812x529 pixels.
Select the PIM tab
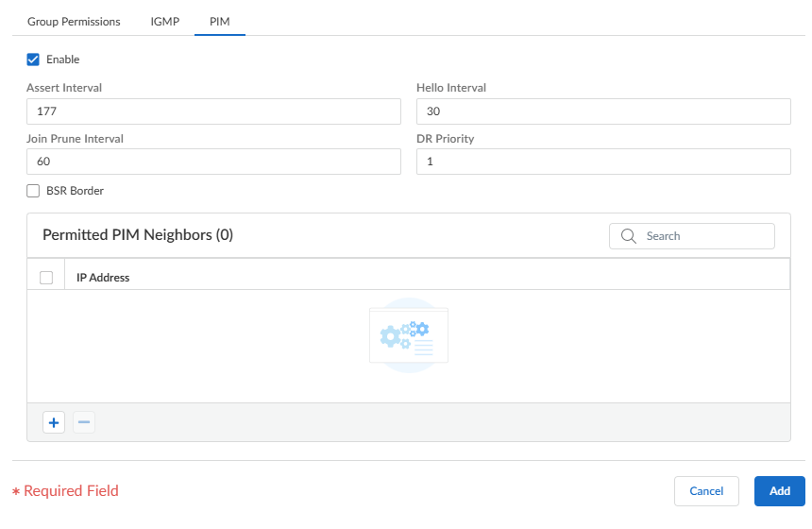[220, 22]
